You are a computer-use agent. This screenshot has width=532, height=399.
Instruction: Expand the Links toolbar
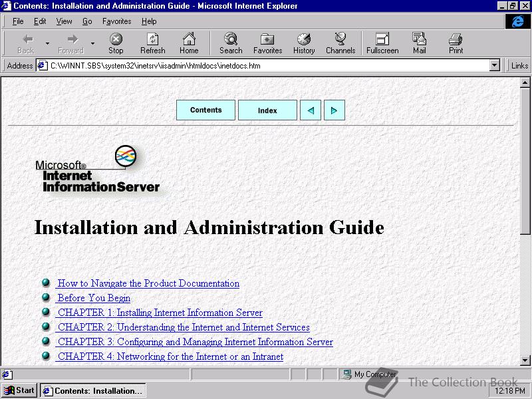coord(519,65)
